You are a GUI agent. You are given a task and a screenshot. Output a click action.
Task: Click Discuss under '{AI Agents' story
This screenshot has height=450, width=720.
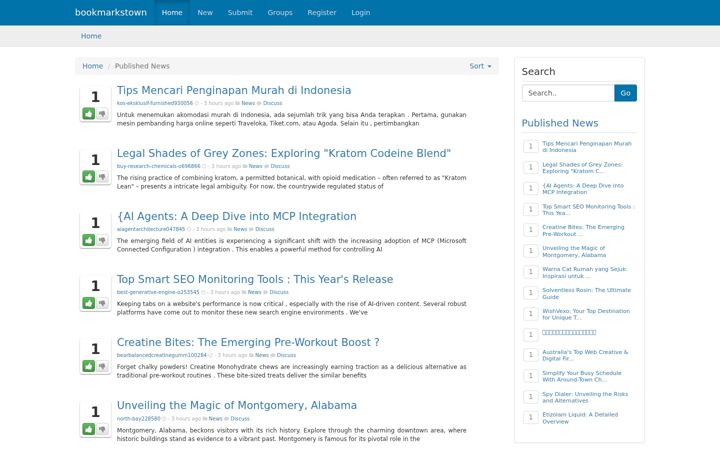[264, 229]
